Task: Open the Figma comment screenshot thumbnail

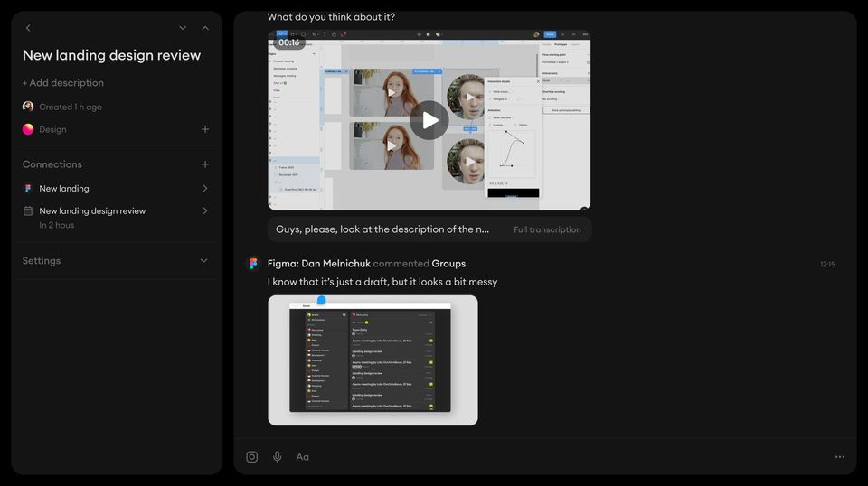Action: point(373,360)
